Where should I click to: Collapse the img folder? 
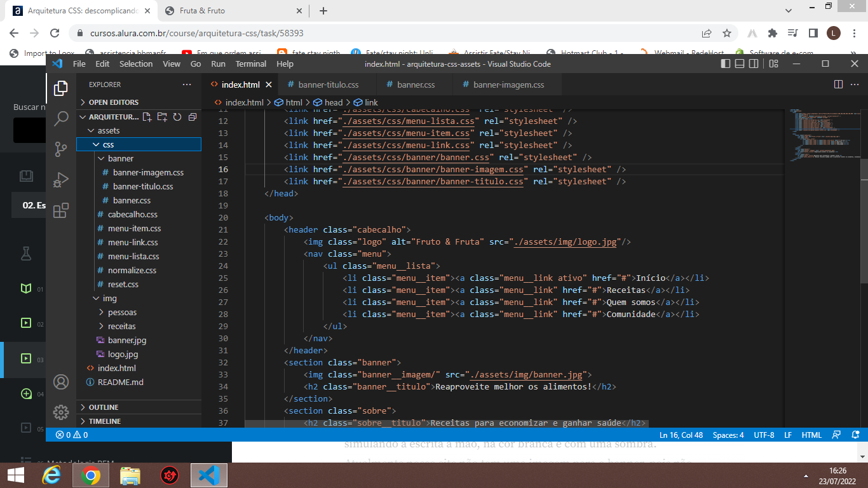pos(139,298)
